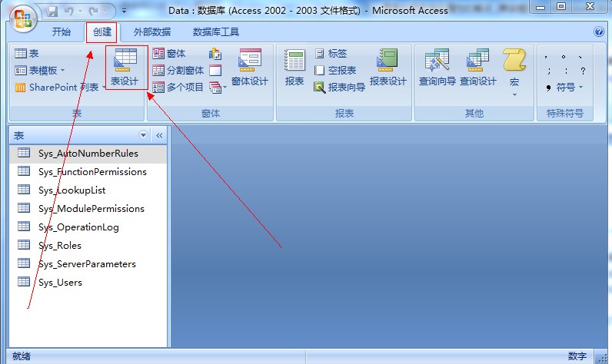Viewport: 612px width, 364px height.
Task: Undo the last action from Quick Access Toolbar
Action: pyautogui.click(x=69, y=12)
